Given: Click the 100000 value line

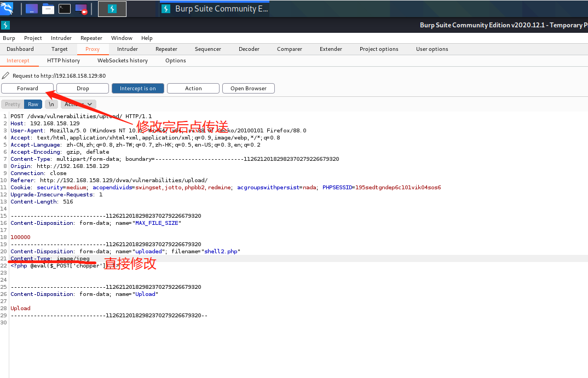Looking at the screenshot, I should click(x=21, y=237).
